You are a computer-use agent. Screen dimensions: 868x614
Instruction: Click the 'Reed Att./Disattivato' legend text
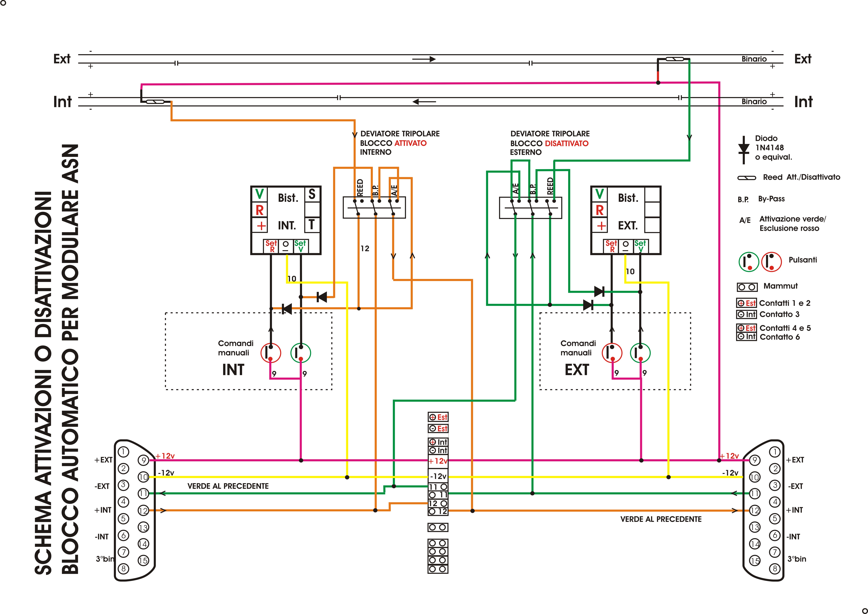pos(802,177)
